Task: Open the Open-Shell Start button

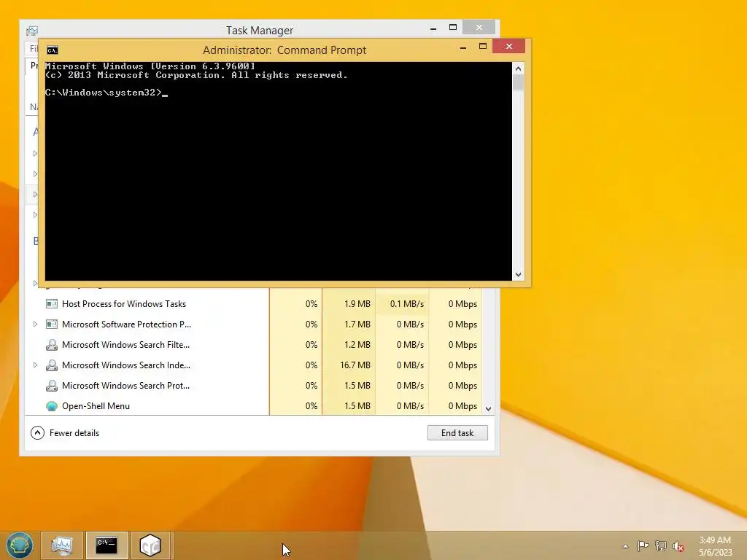Action: pyautogui.click(x=19, y=545)
